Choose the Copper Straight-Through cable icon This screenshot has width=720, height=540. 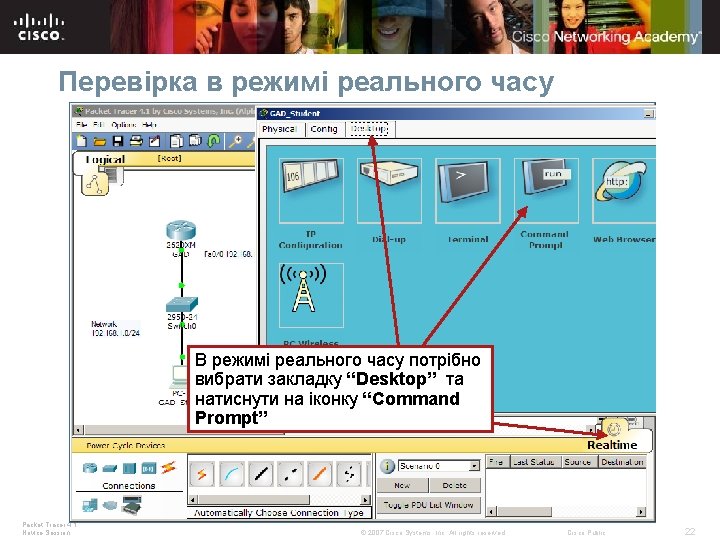[x=261, y=474]
